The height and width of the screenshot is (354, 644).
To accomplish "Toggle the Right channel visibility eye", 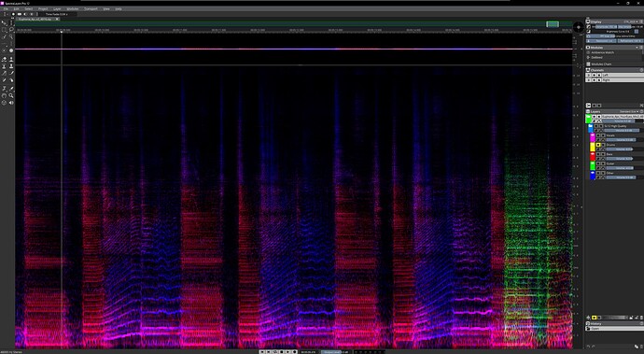I will [594, 80].
